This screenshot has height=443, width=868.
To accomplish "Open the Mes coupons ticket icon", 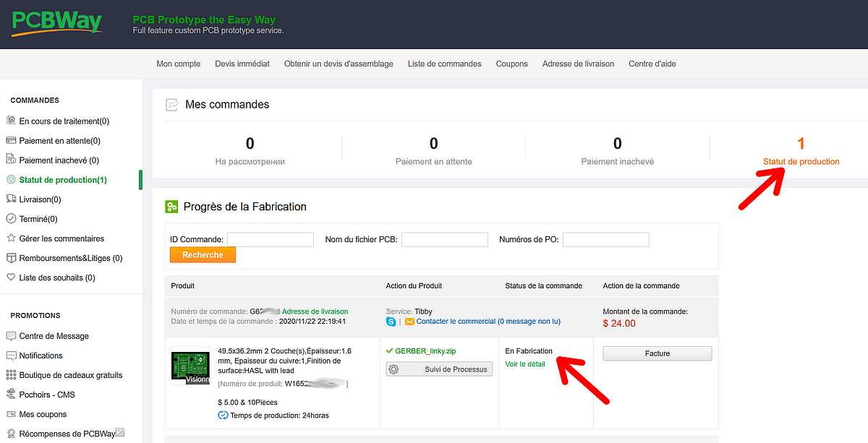I will [x=11, y=413].
